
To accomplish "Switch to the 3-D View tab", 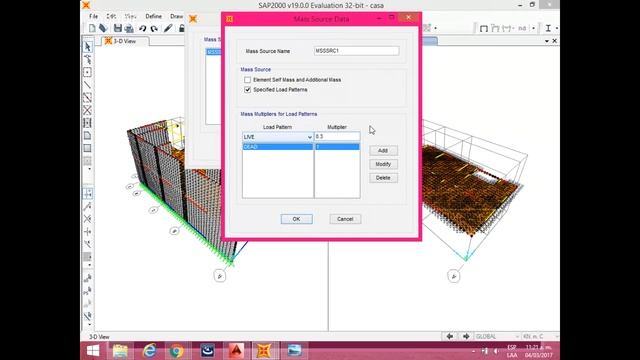I will [124, 41].
